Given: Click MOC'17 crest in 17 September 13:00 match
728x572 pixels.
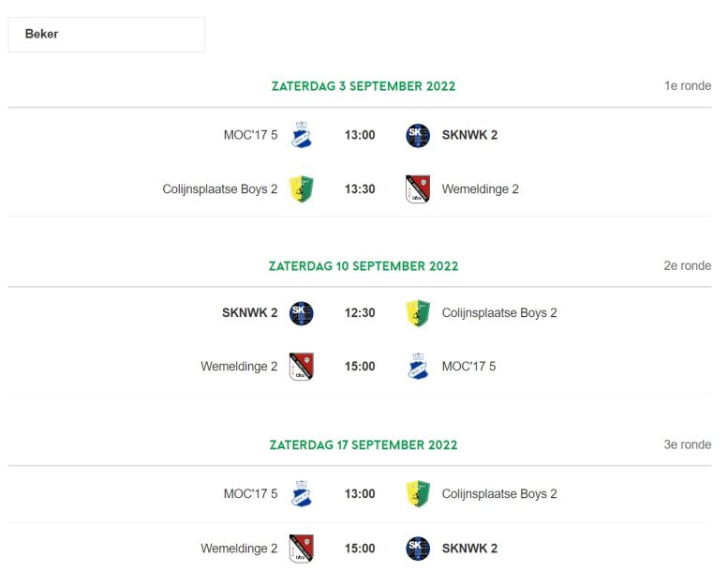Looking at the screenshot, I should [302, 493].
